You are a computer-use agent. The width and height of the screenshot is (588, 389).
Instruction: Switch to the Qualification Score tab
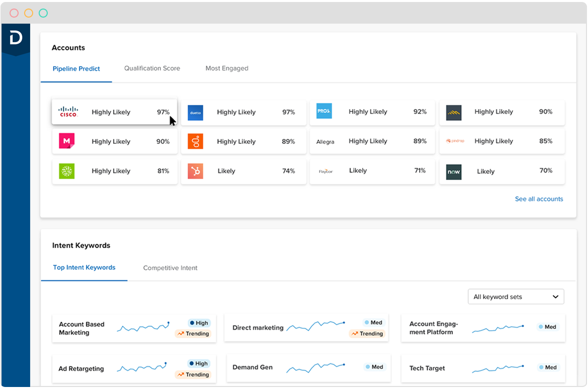[x=152, y=68]
